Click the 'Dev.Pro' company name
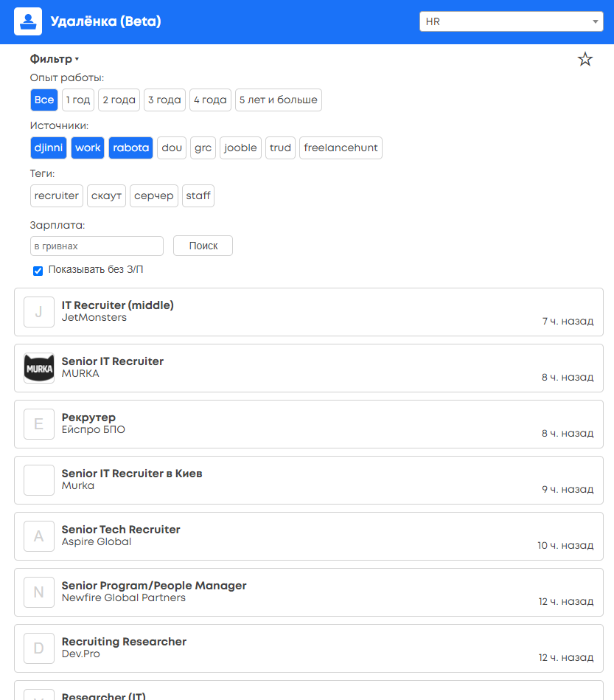 pyautogui.click(x=81, y=654)
